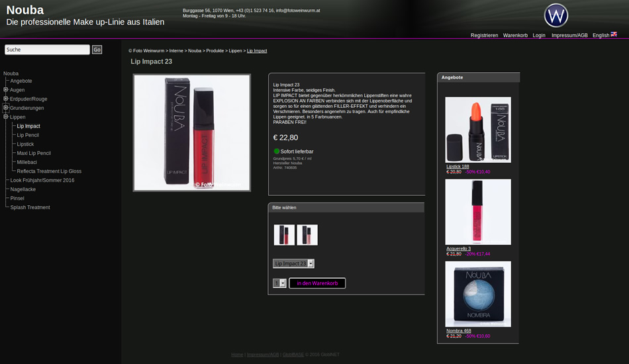Select Angebote in sidebar tree
The width and height of the screenshot is (629, 364).
pos(21,81)
